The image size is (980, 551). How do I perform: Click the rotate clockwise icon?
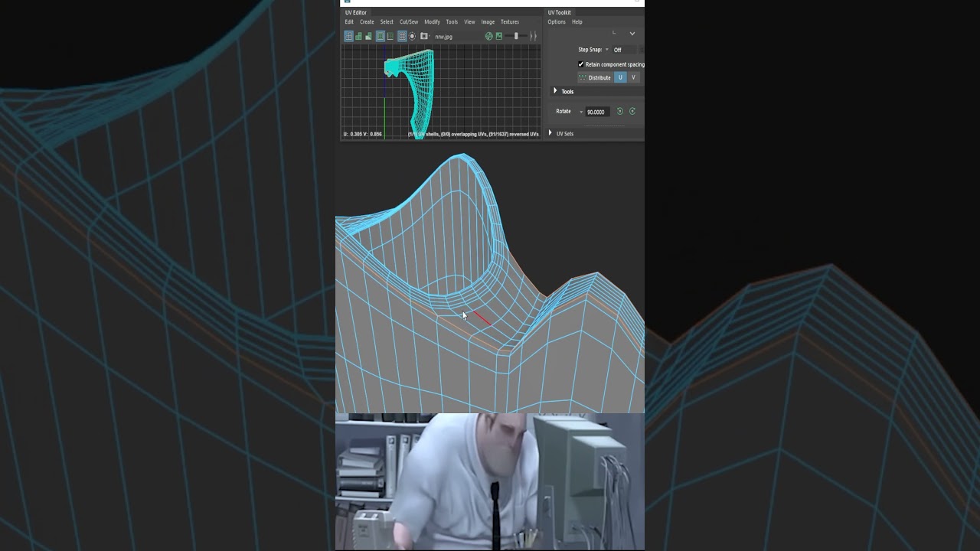click(x=632, y=111)
